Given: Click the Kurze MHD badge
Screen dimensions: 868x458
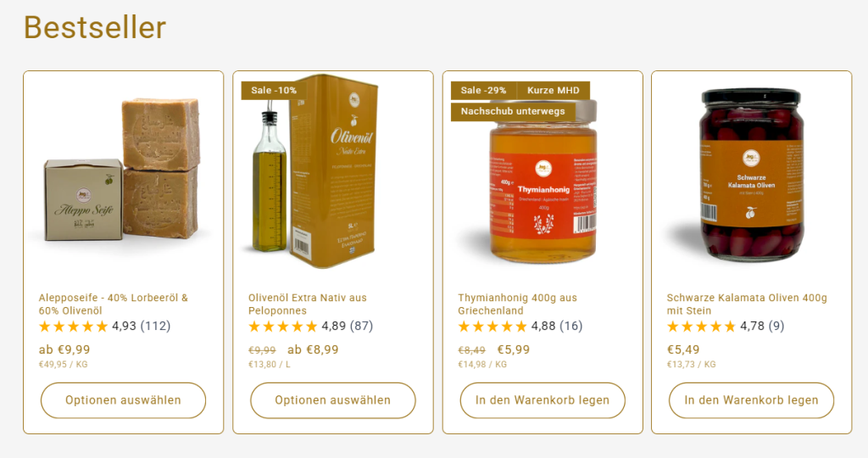Looking at the screenshot, I should point(554,90).
